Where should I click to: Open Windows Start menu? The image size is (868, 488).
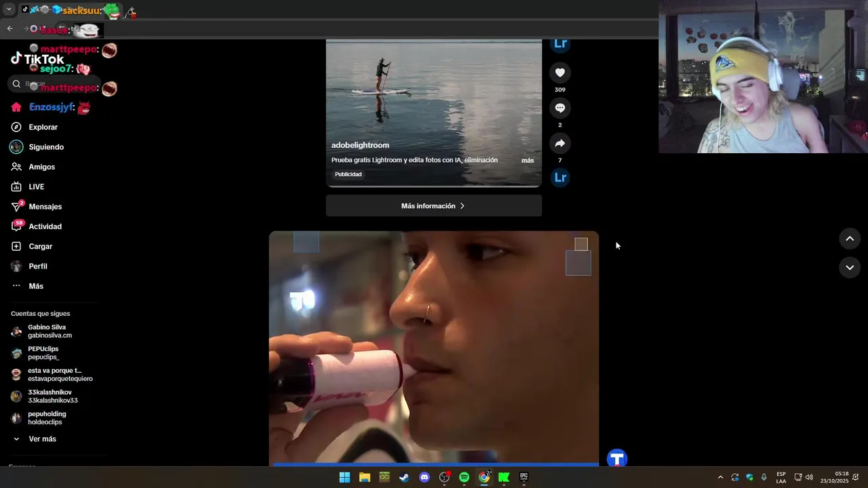click(x=344, y=477)
